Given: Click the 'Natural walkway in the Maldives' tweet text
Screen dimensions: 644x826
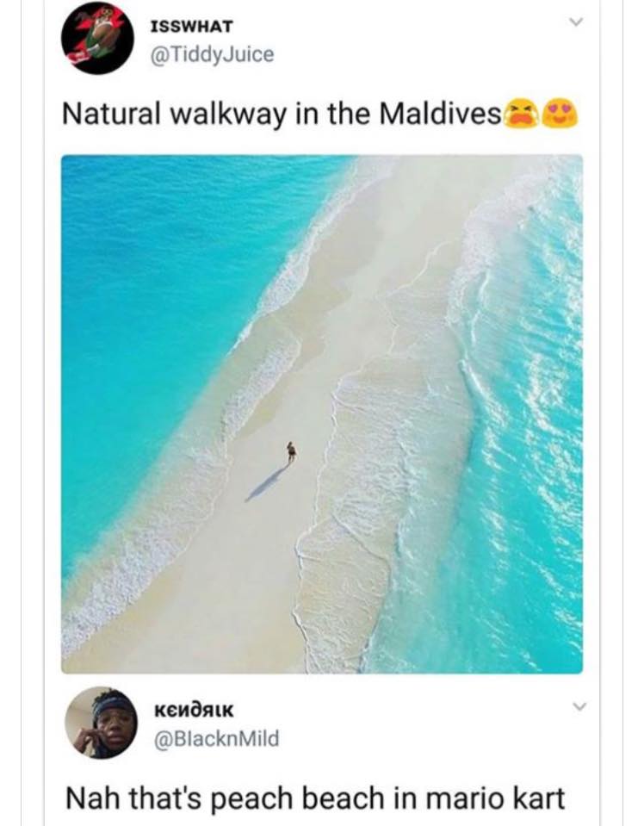Looking at the screenshot, I should [x=282, y=115].
